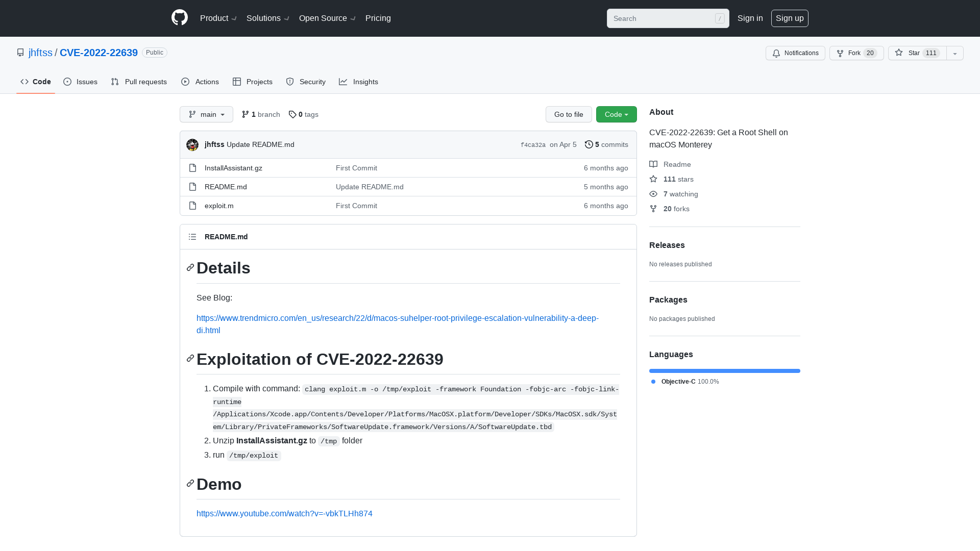The image size is (980, 551).
Task: Open the Releases section heading
Action: (x=667, y=245)
